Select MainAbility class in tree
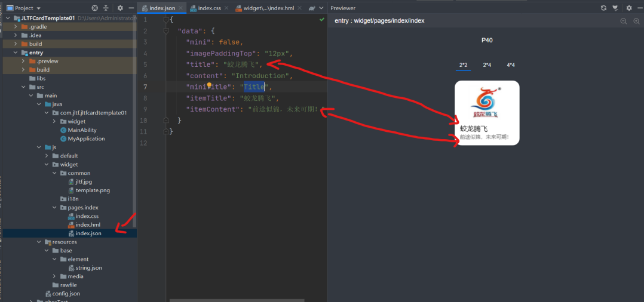Viewport: 644px width, 302px height. click(x=81, y=130)
